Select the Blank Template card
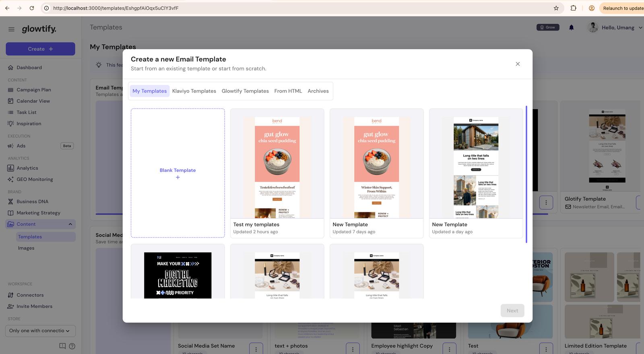 click(x=178, y=173)
